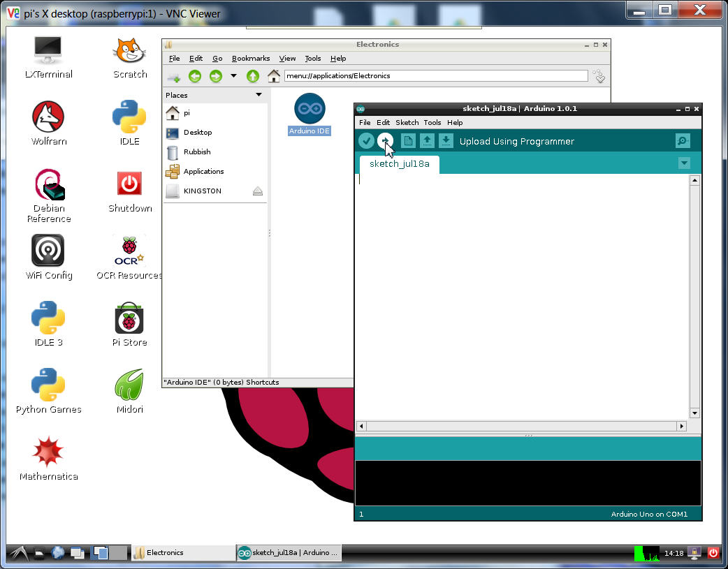Go up to parent folder icon
The image size is (728, 569).
click(253, 76)
